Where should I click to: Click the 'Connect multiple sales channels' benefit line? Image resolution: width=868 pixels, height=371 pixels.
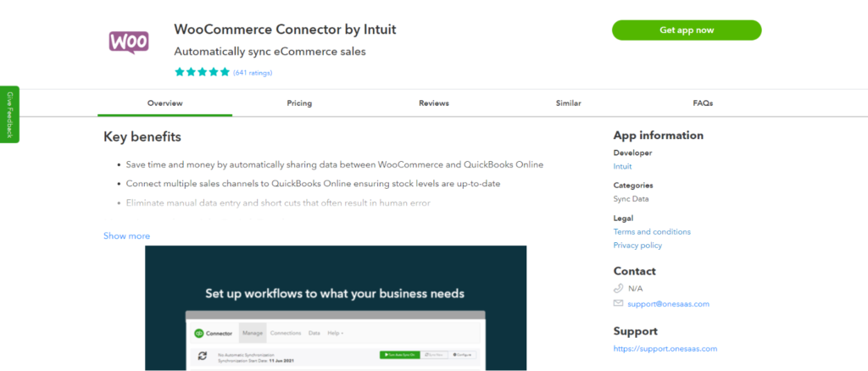[x=313, y=184]
